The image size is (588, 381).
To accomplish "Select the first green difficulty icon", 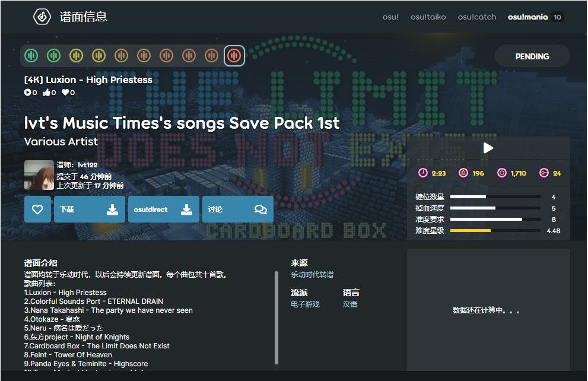I will [x=31, y=56].
